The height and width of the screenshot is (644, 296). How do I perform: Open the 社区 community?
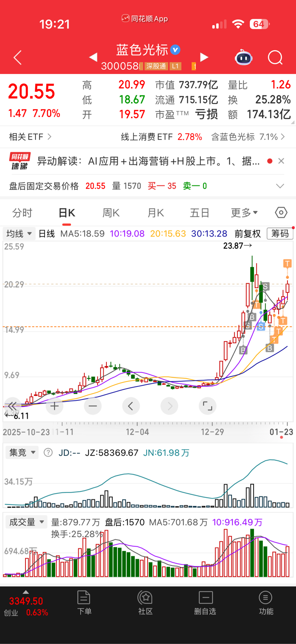pyautogui.click(x=145, y=603)
